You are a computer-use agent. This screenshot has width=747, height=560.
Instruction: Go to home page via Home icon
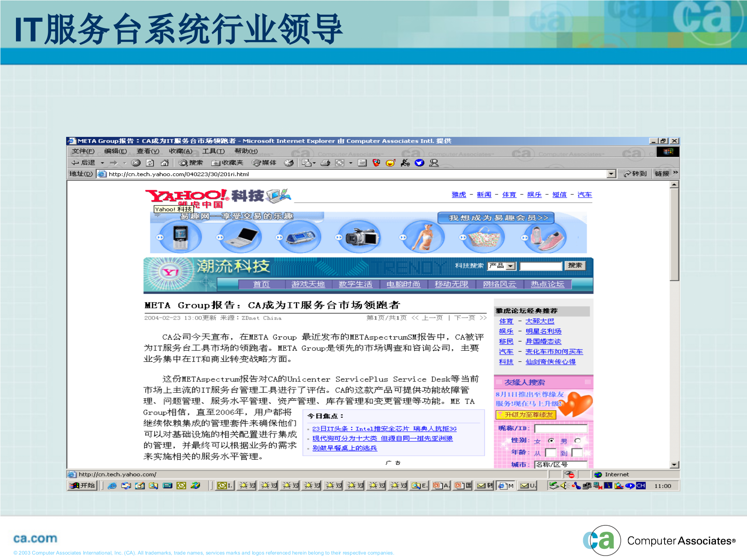click(165, 163)
